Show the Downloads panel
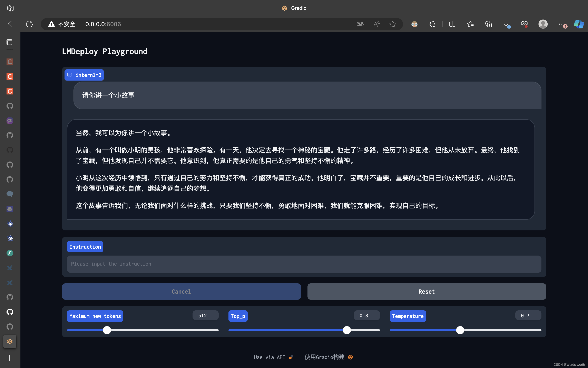Screen dimensions: 588x368 coord(507,24)
